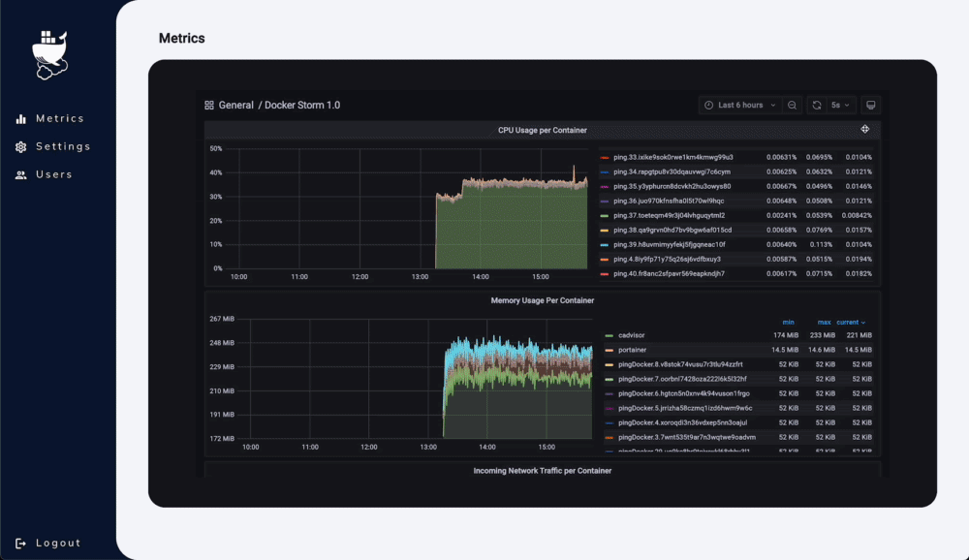Toggle series ping.40.fr8anc2sfpavr569eapkndjh7

tap(669, 274)
